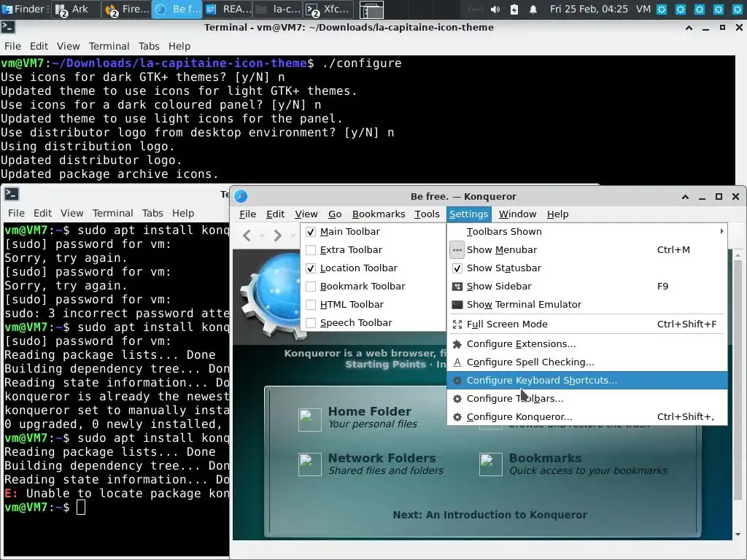
Task: Click the Configure Extensions puzzle icon
Action: tap(457, 344)
